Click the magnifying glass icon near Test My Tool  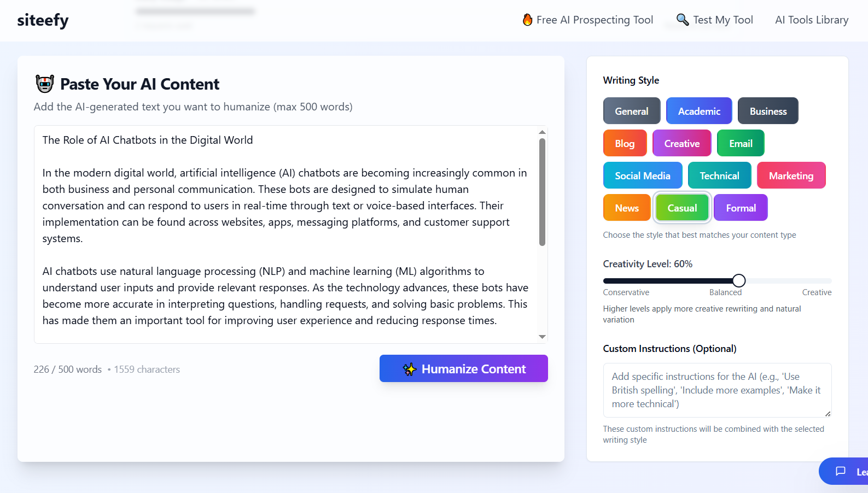click(682, 20)
